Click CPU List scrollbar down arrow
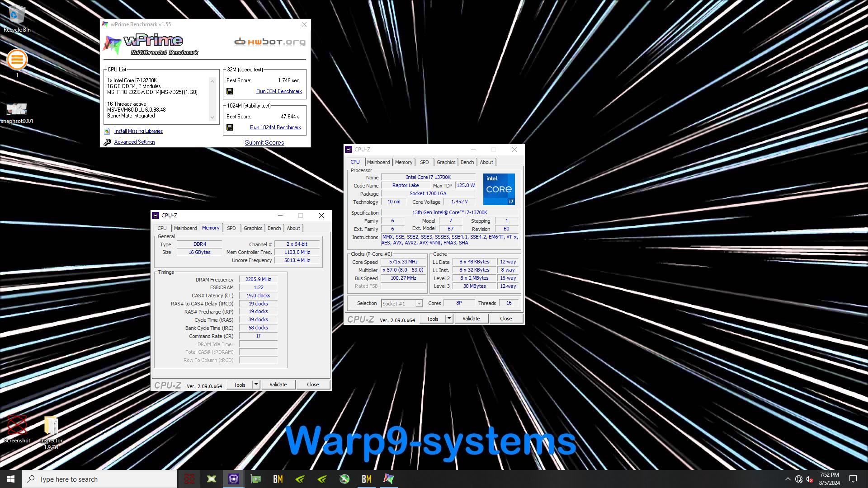Viewport: 868px width, 488px height. coord(212,117)
